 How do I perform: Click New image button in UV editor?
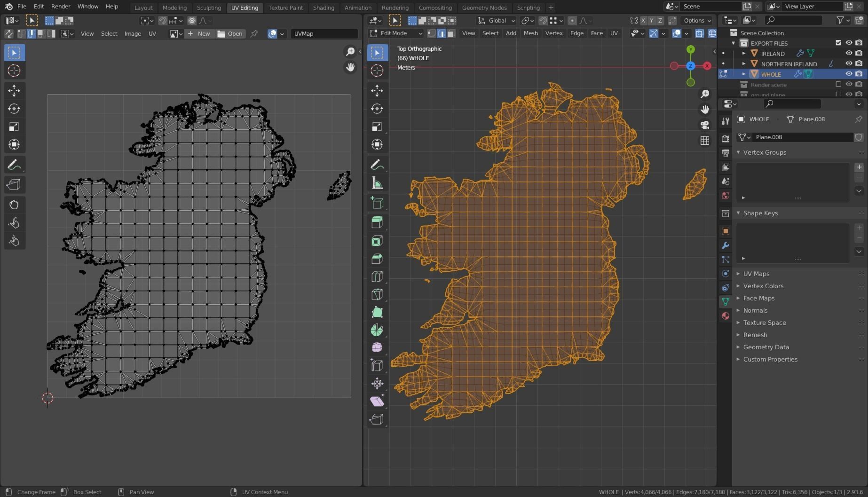click(199, 34)
